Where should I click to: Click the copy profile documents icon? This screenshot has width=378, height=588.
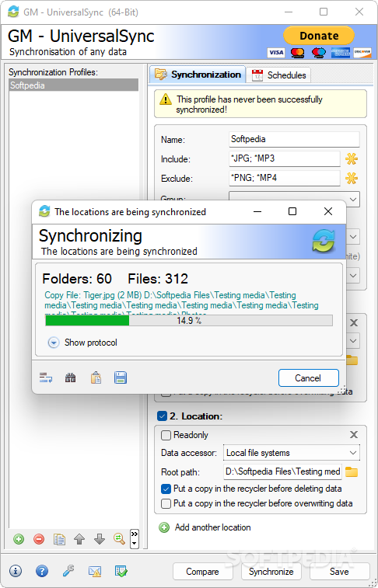tap(59, 539)
